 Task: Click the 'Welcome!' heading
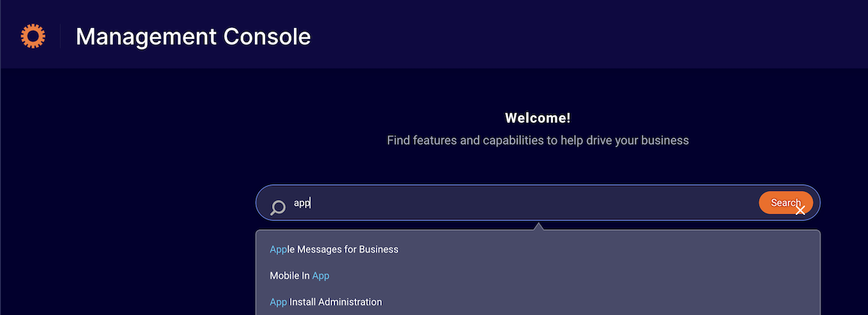pyautogui.click(x=537, y=118)
